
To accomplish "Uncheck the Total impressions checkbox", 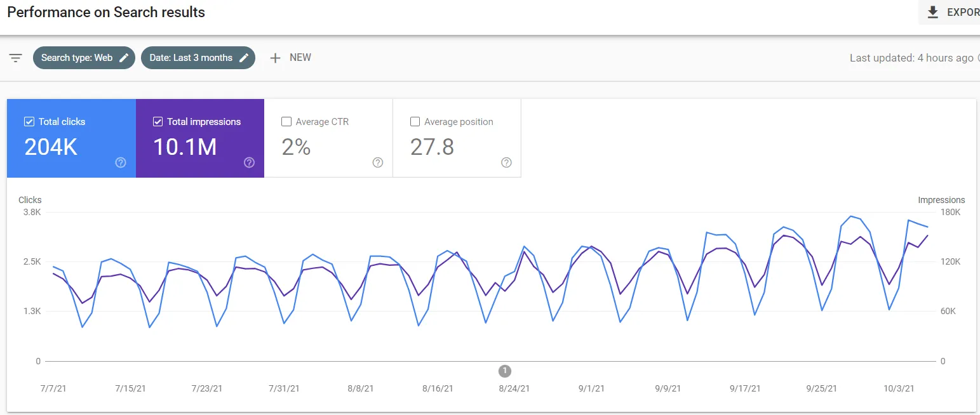I will [158, 122].
